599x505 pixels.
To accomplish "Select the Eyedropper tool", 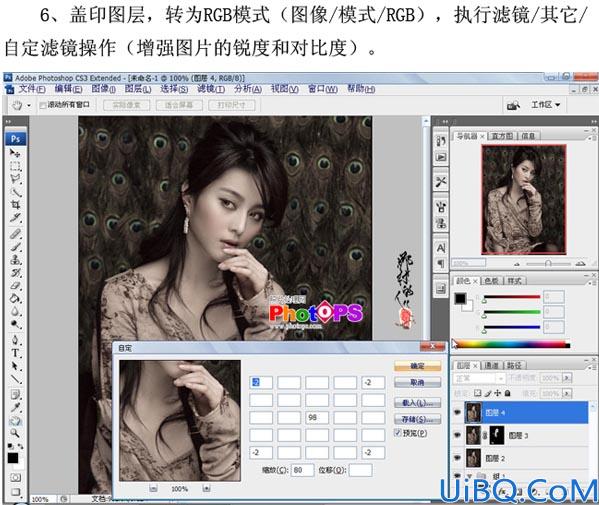I will pos(15,408).
